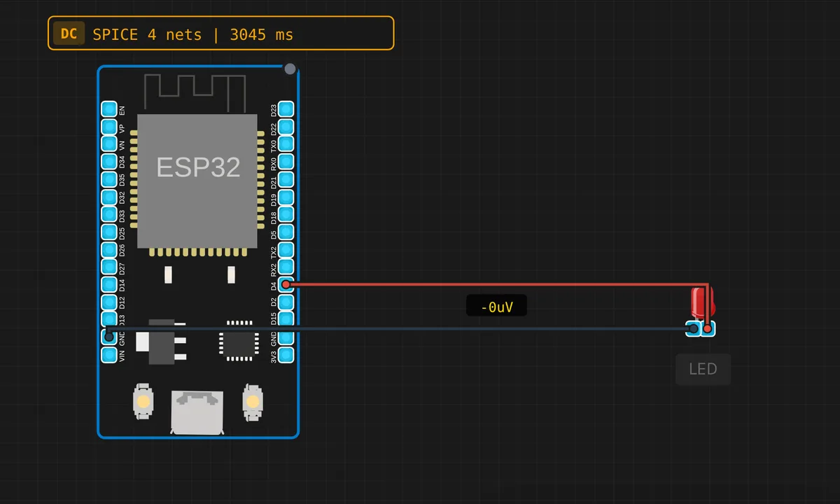
Task: Select the D22 pin pad
Action: point(286,127)
